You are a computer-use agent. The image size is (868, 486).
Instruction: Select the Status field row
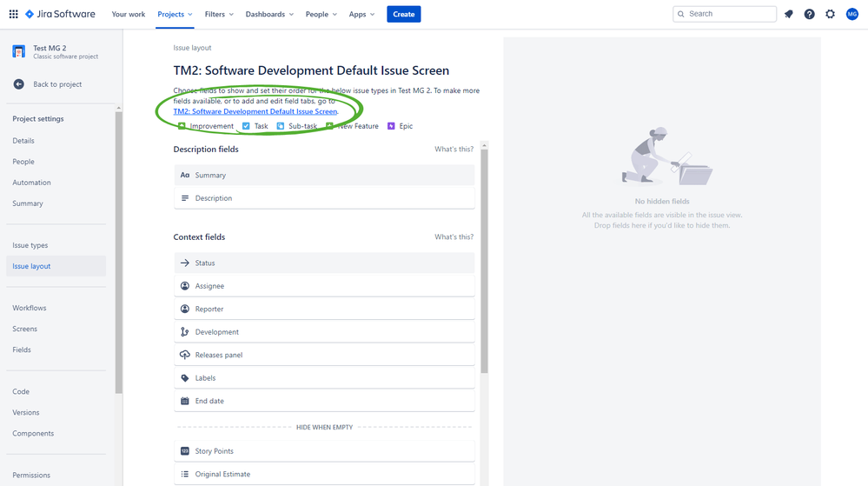[x=324, y=263]
